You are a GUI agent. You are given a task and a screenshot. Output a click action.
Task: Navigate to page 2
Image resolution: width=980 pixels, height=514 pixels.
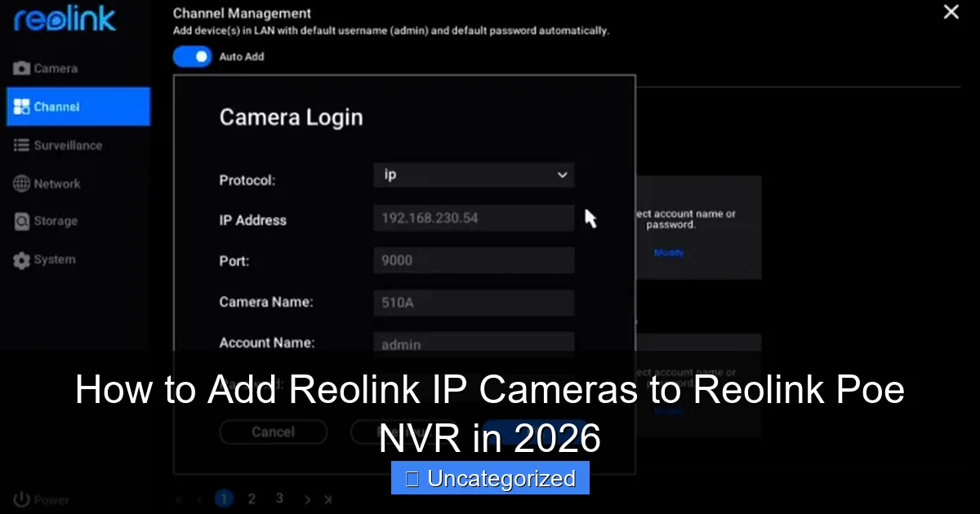point(252,498)
